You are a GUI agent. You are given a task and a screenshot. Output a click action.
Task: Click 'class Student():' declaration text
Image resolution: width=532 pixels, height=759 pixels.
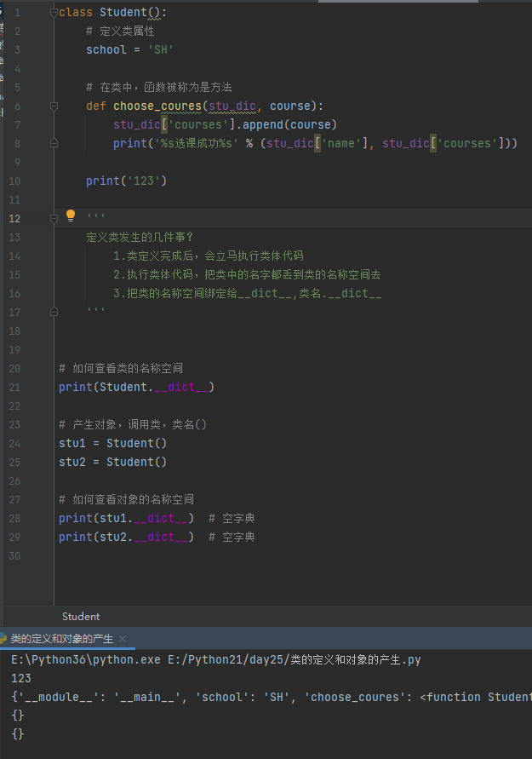point(112,13)
